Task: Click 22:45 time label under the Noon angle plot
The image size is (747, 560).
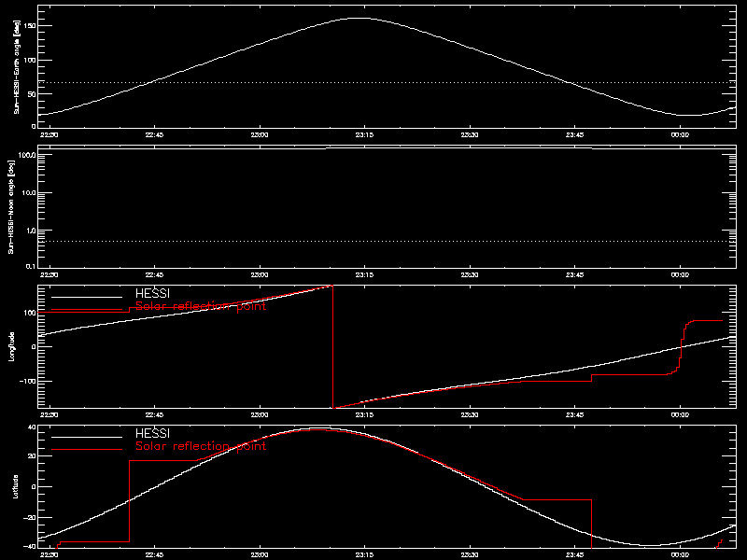Action: point(154,274)
